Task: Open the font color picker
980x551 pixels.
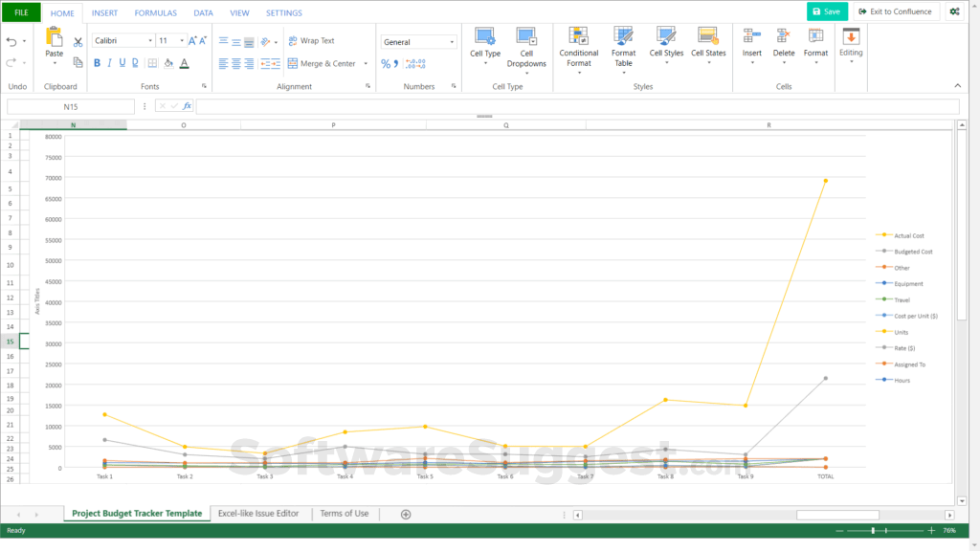Action: [184, 63]
